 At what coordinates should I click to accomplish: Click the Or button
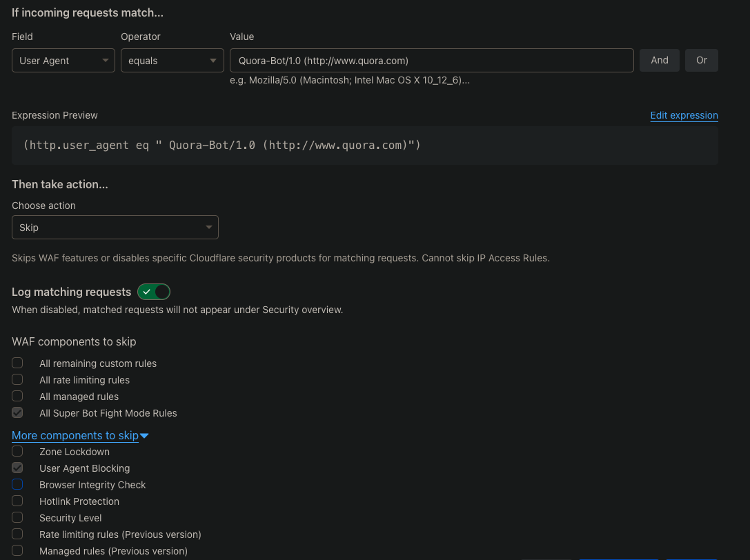coord(701,60)
